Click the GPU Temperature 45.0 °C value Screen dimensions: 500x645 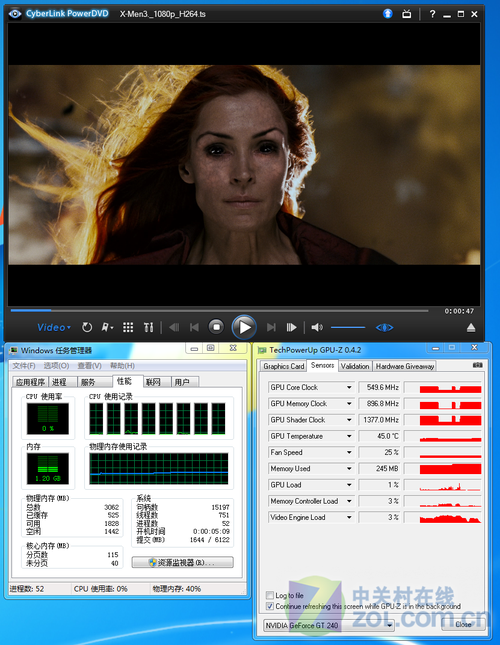pyautogui.click(x=380, y=436)
